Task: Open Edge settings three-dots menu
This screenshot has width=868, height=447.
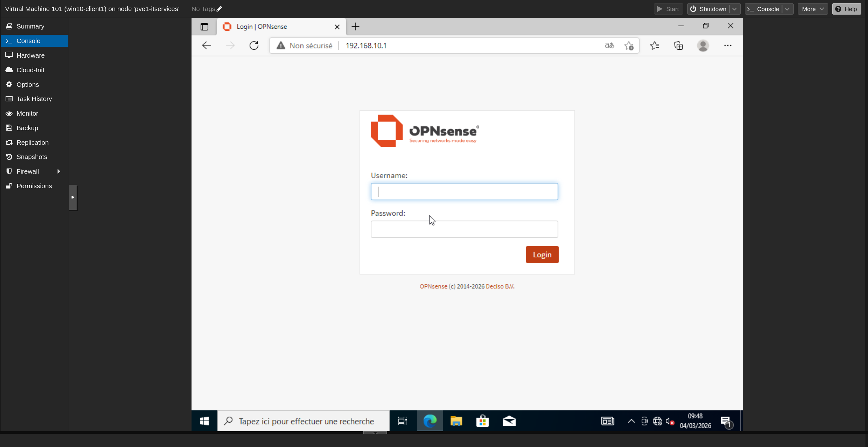Action: click(727, 46)
